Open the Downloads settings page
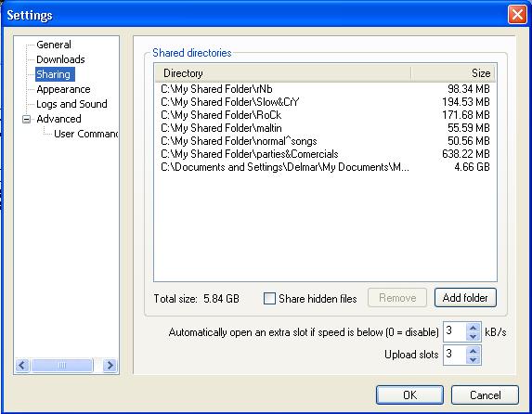 click(60, 59)
